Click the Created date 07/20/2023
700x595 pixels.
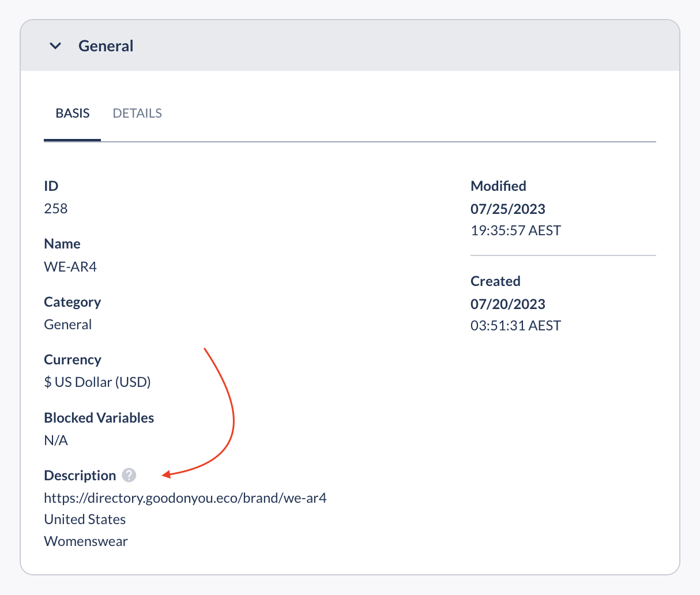point(508,304)
